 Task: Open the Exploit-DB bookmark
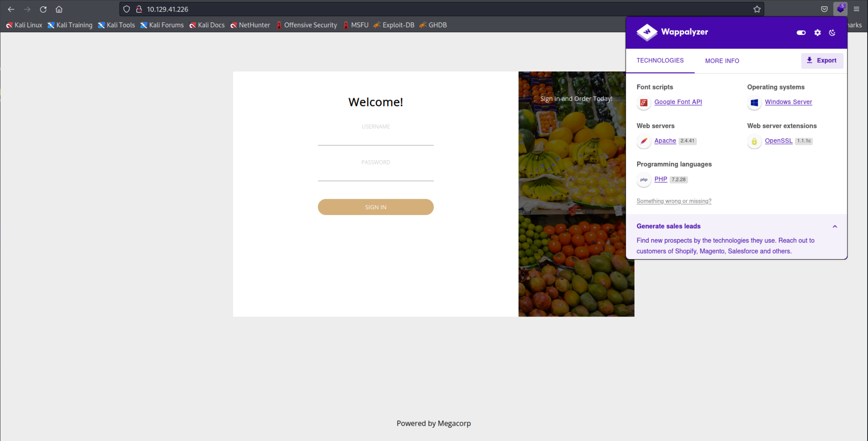click(x=394, y=25)
